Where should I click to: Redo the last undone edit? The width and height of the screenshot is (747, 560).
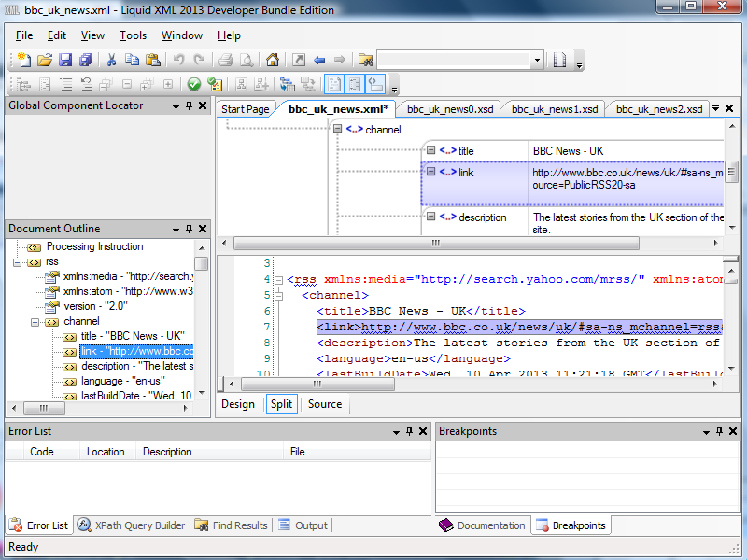click(x=199, y=60)
